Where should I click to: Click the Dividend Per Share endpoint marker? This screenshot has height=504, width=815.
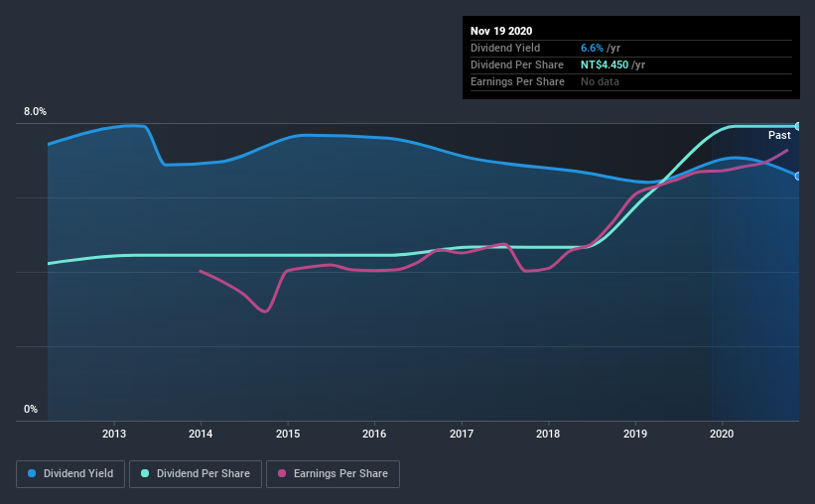click(x=798, y=126)
